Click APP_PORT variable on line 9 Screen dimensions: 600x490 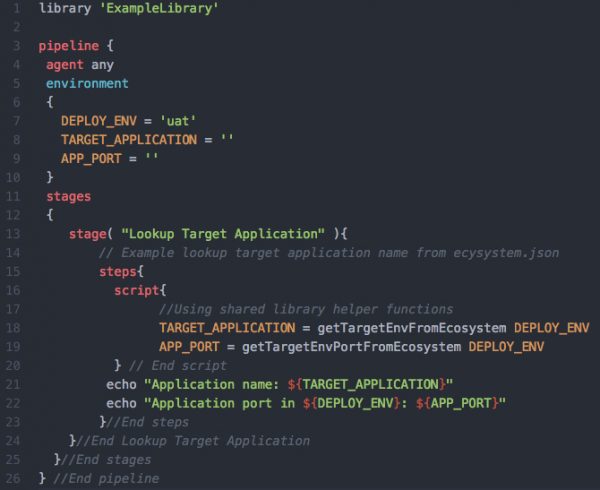tap(91, 158)
